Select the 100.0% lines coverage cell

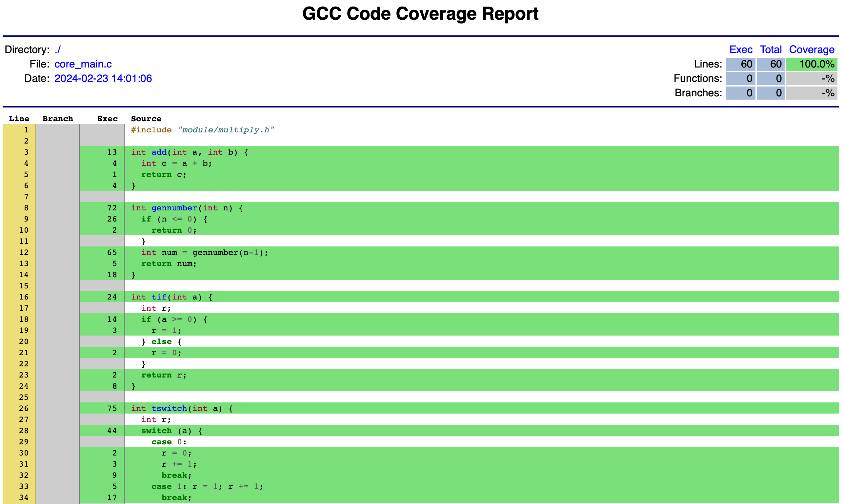point(812,64)
